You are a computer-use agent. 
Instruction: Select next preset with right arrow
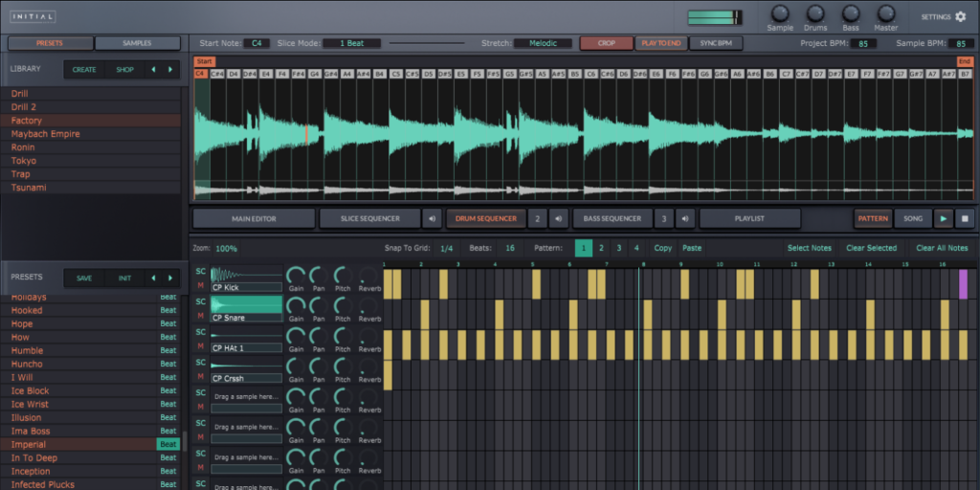coord(170,278)
